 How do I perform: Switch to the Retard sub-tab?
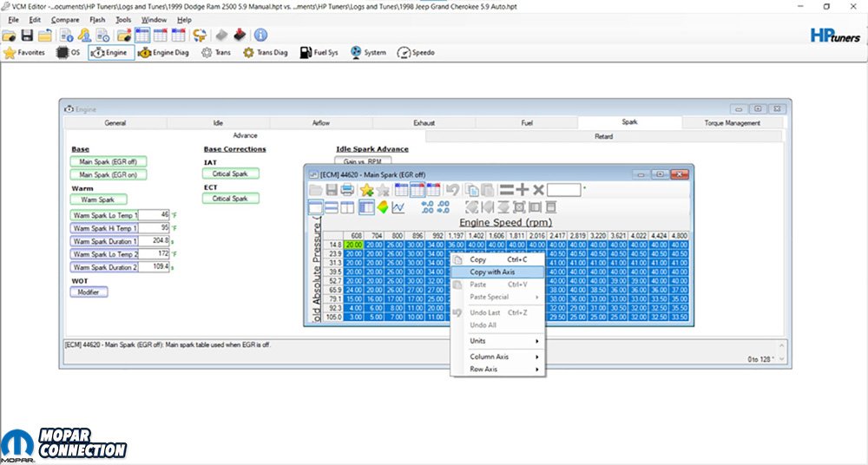pos(603,136)
